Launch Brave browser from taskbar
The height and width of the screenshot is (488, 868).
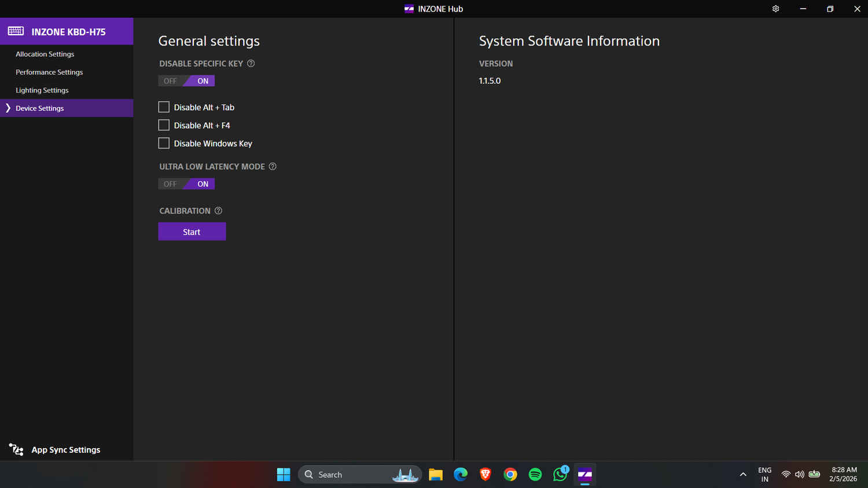click(486, 475)
